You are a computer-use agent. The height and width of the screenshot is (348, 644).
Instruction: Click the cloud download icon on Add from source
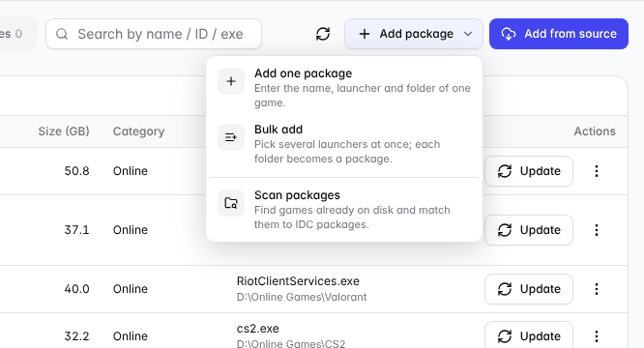coord(508,34)
